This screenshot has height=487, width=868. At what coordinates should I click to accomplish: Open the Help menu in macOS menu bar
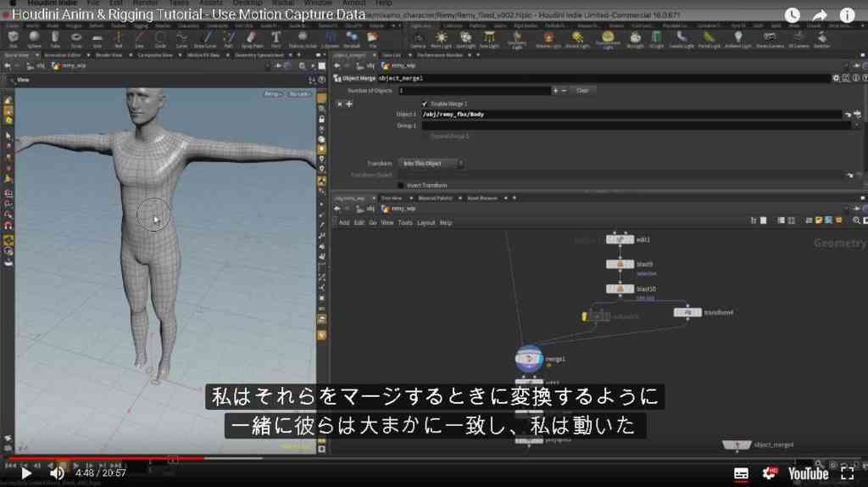coord(384,3)
